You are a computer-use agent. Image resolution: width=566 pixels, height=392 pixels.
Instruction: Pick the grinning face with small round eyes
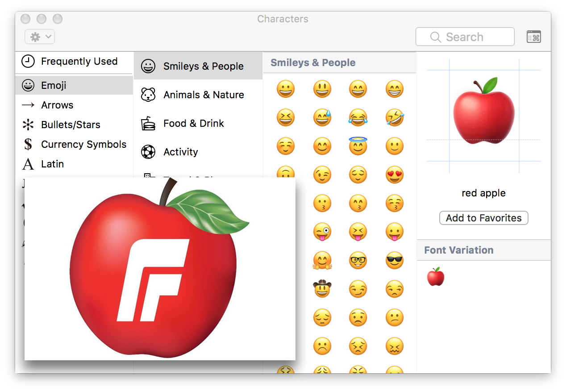point(286,89)
